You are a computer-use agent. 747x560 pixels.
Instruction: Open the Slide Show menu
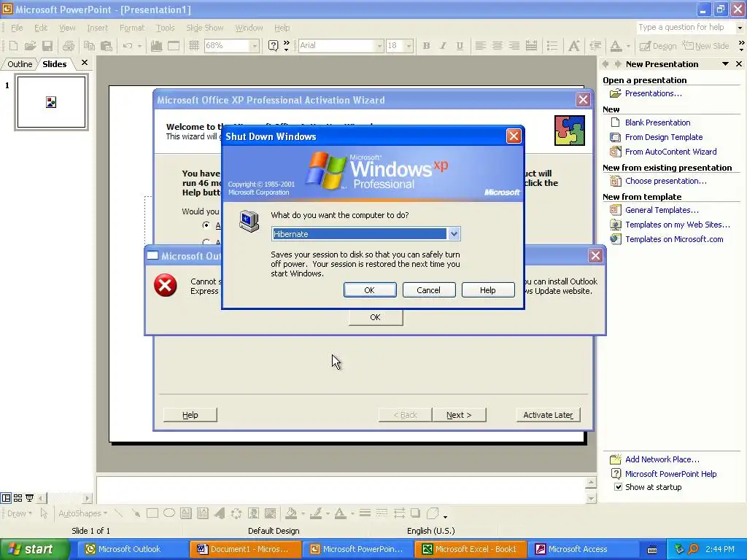tap(204, 28)
